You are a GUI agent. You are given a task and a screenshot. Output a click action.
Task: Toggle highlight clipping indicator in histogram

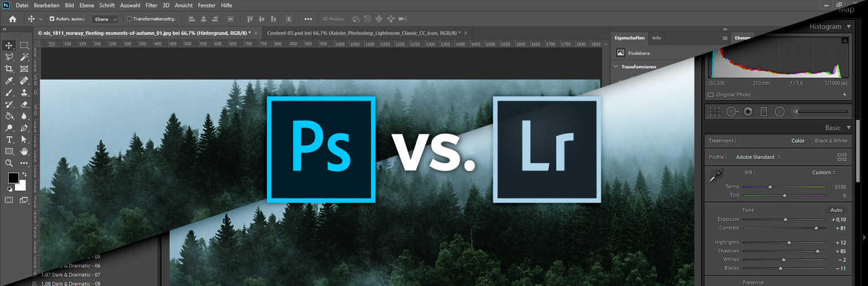(x=844, y=41)
